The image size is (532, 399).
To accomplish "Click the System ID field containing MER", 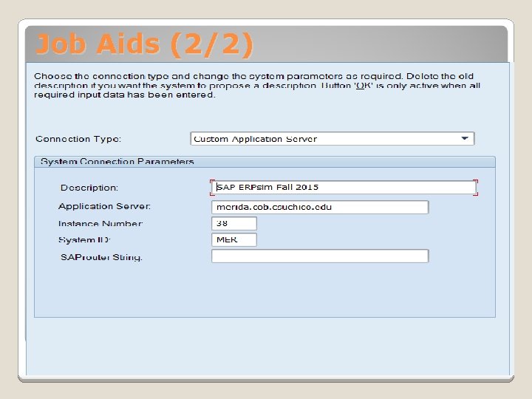I will pos(234,239).
